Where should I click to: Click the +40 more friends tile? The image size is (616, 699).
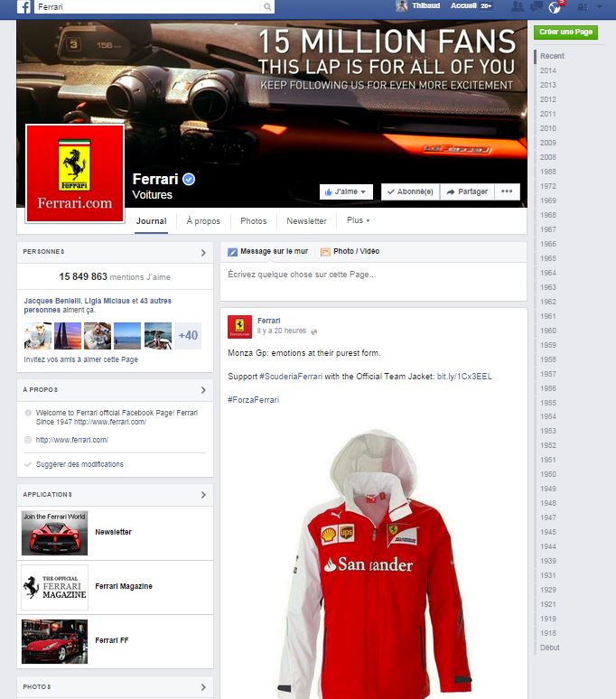coord(188,335)
